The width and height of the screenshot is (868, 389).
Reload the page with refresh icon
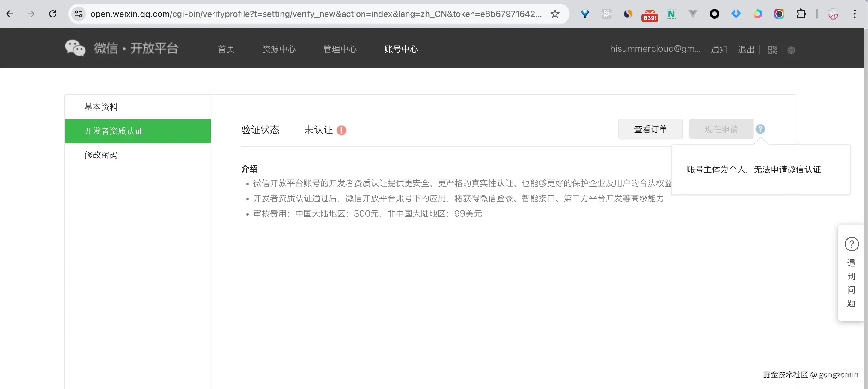[x=52, y=14]
